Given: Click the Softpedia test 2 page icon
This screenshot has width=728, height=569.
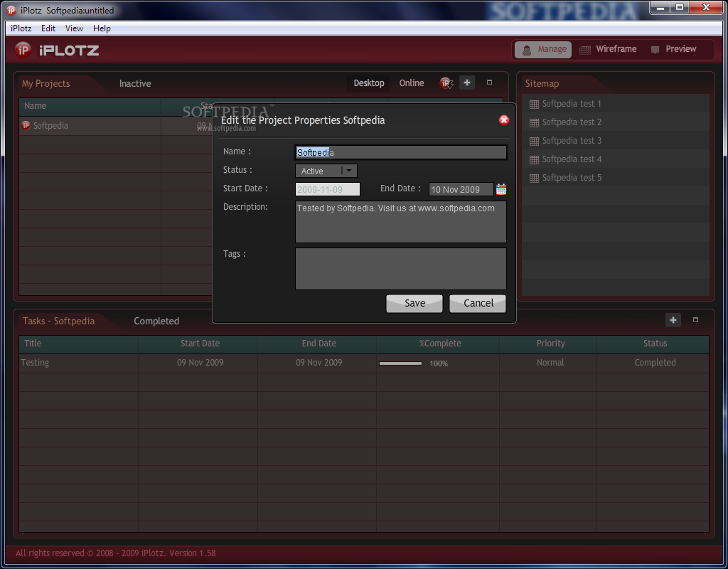Looking at the screenshot, I should tap(534, 122).
